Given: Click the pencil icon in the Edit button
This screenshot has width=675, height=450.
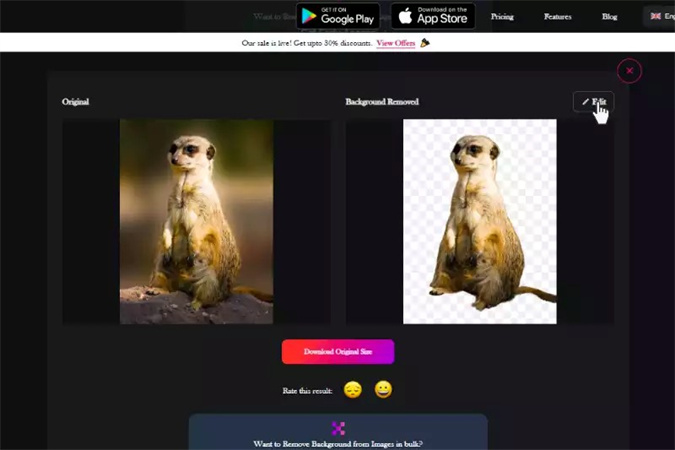Looking at the screenshot, I should tap(585, 102).
